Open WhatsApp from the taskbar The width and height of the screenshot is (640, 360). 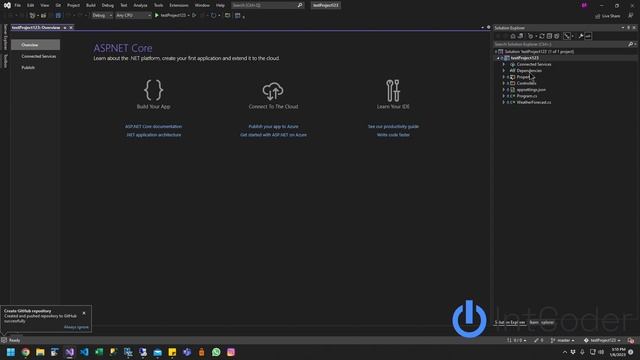[x=216, y=352]
